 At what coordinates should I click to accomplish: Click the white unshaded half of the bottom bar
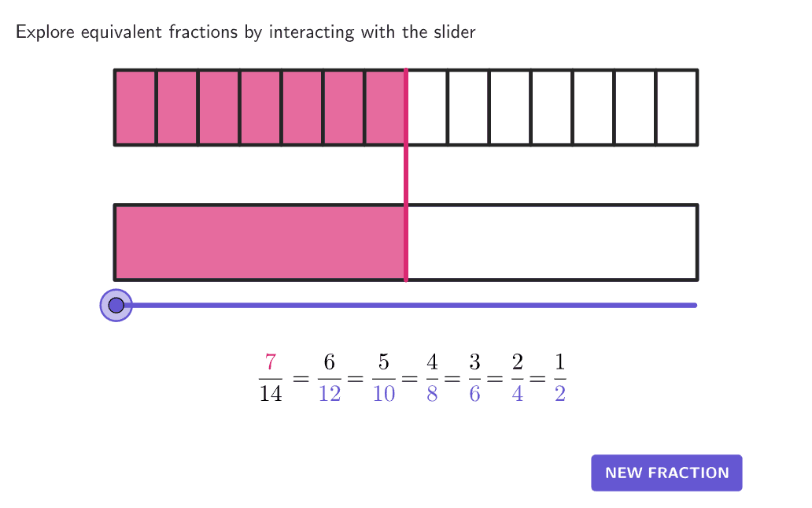pos(551,243)
